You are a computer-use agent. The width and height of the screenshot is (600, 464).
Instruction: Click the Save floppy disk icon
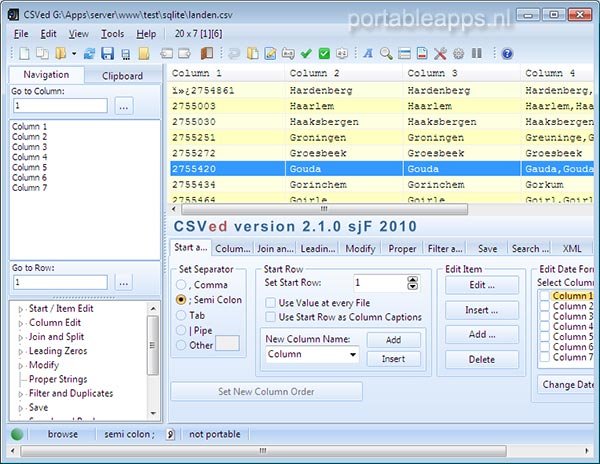pyautogui.click(x=107, y=53)
